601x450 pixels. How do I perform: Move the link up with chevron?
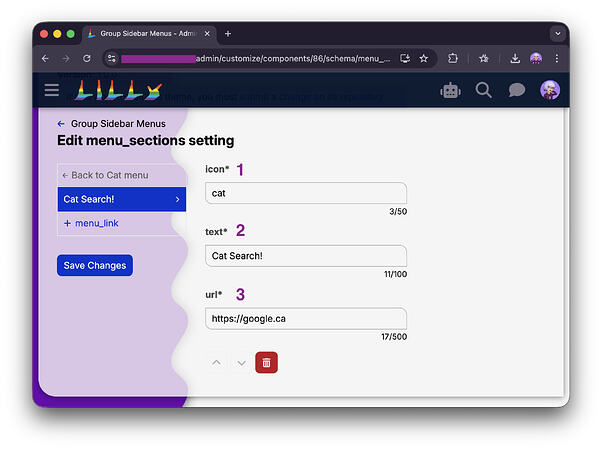(x=217, y=363)
